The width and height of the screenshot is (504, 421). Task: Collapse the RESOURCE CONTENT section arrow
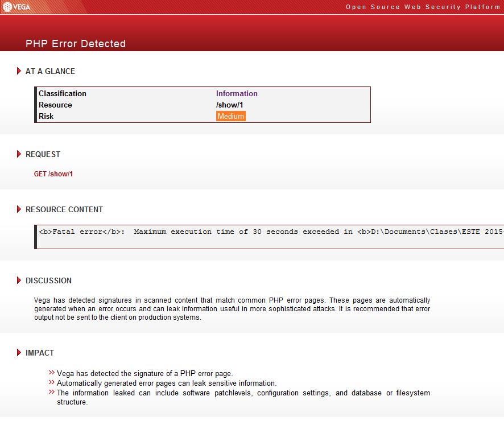[19, 209]
